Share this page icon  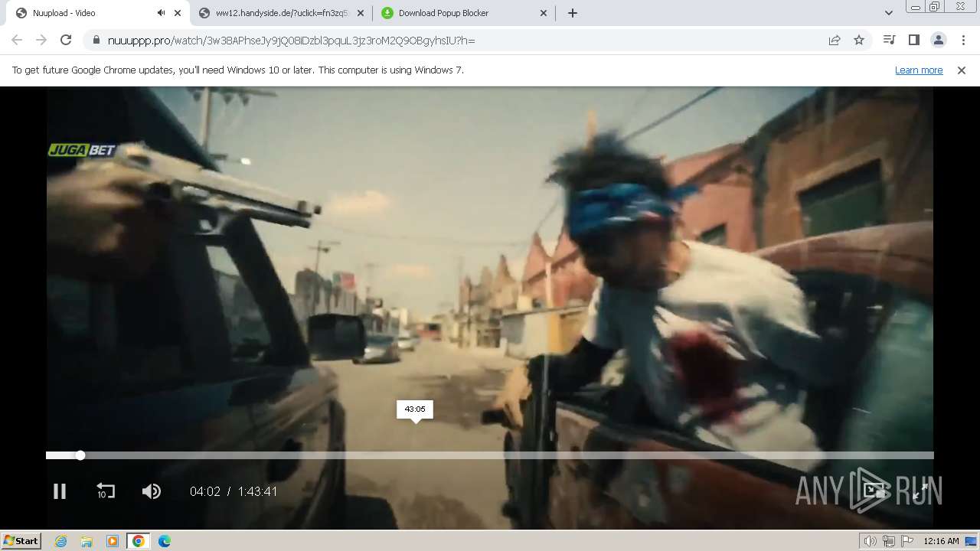(835, 40)
